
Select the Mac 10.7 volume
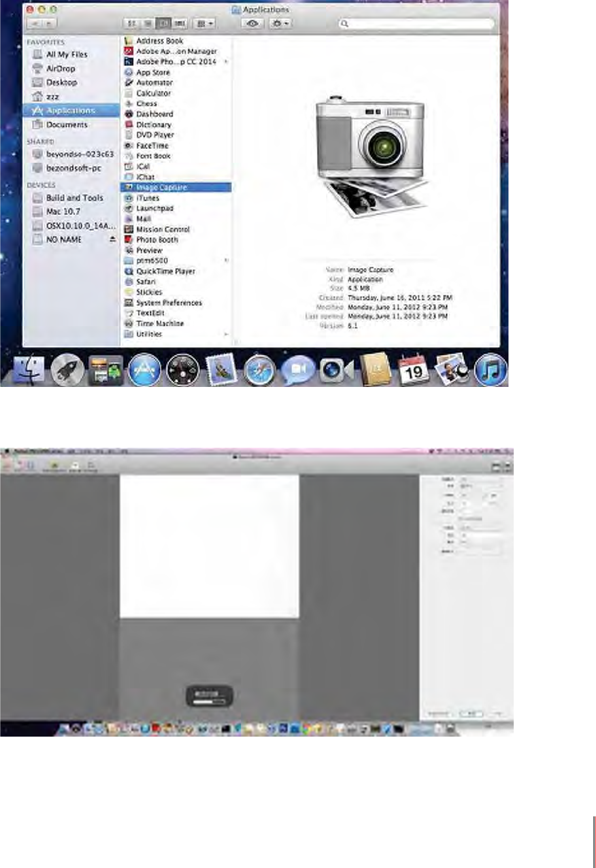63,211
